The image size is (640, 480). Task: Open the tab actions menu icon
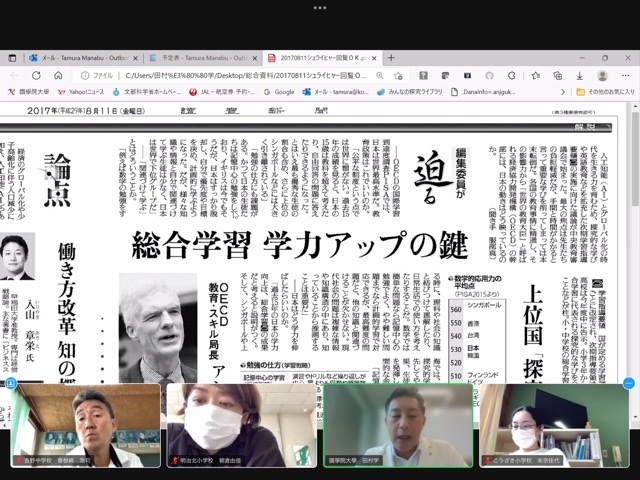pyautogui.click(x=12, y=58)
